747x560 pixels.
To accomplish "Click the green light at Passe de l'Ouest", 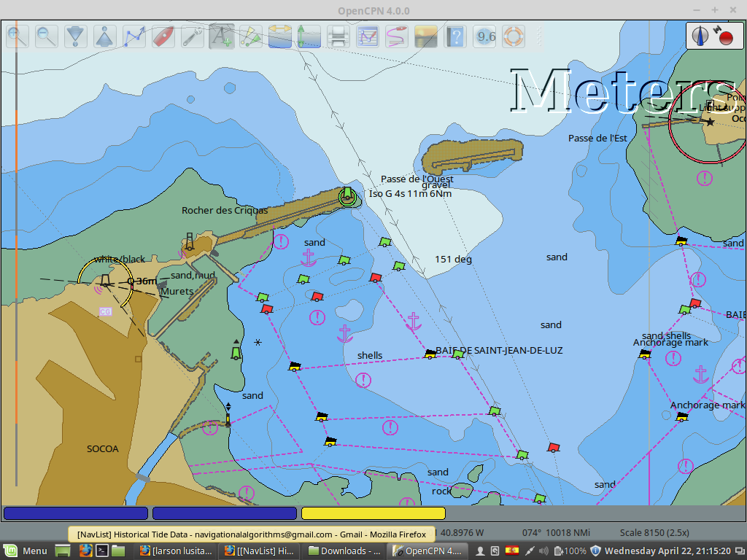I will (348, 195).
